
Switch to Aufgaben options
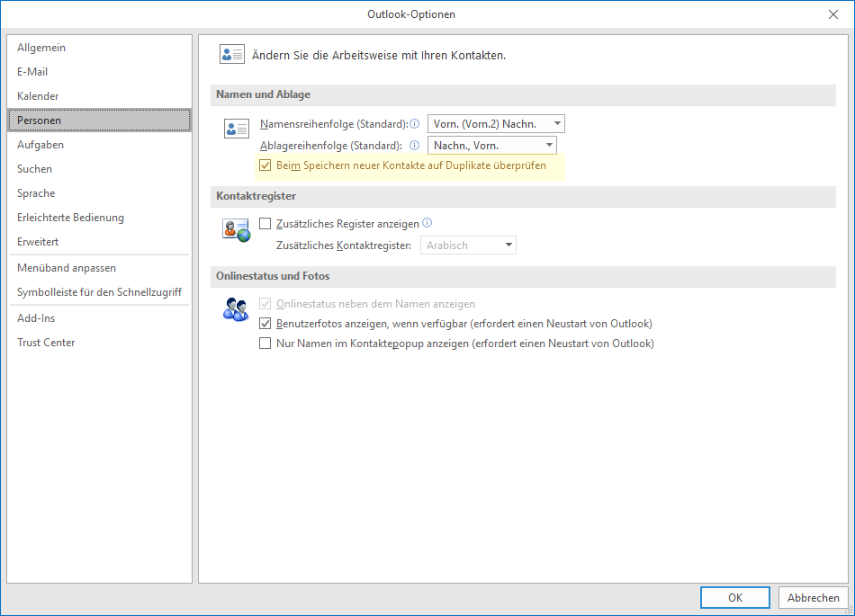click(x=99, y=144)
